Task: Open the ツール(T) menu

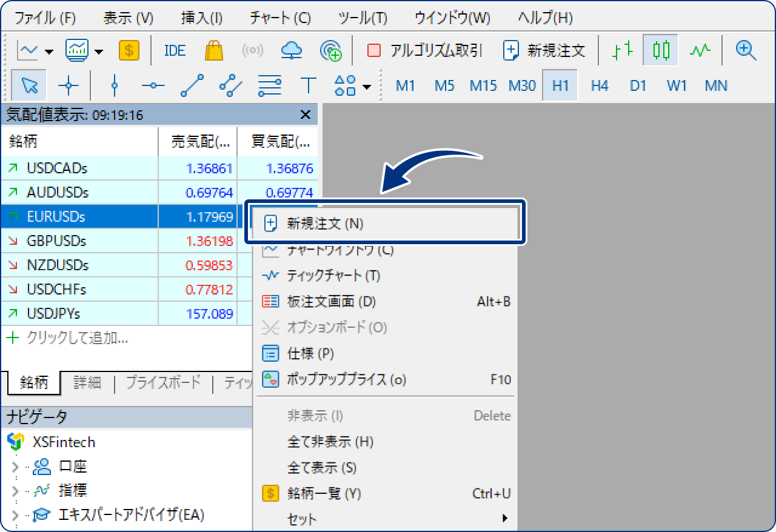Action: pos(363,18)
